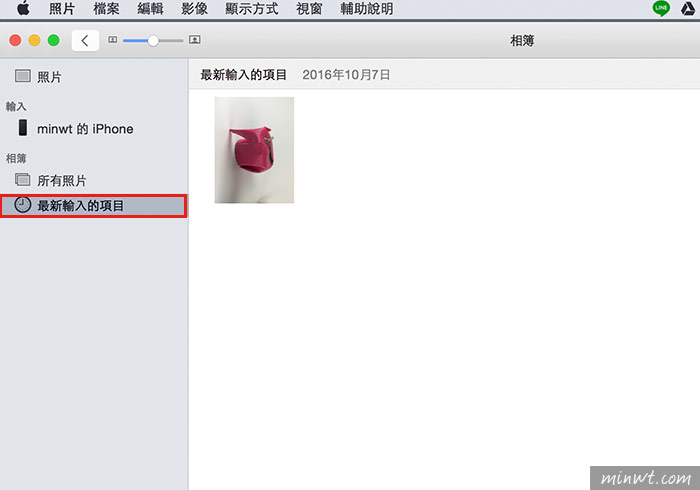Click the 輸入 section heading
This screenshot has height=490, width=700.
16,106
